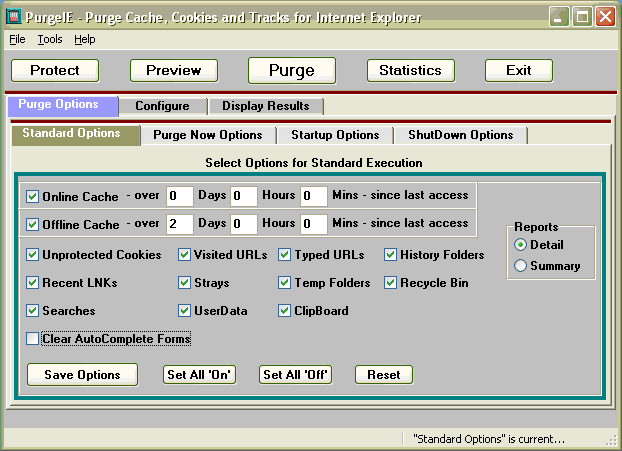The image size is (622, 451).
Task: Enable the Clear AutoComplete Forms checkbox
Action: coord(32,338)
